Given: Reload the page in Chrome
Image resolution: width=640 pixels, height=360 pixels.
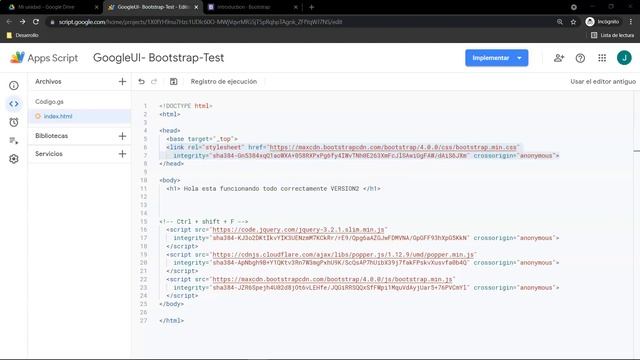Looking at the screenshot, I should pos(36,22).
